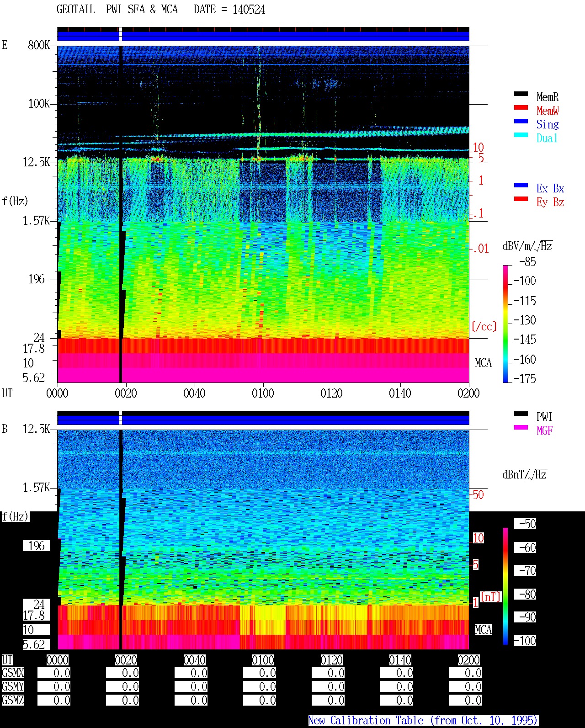Viewport: 585px width, 728px height.
Task: Click the "Ey Bz" legend label
Action: point(550,202)
